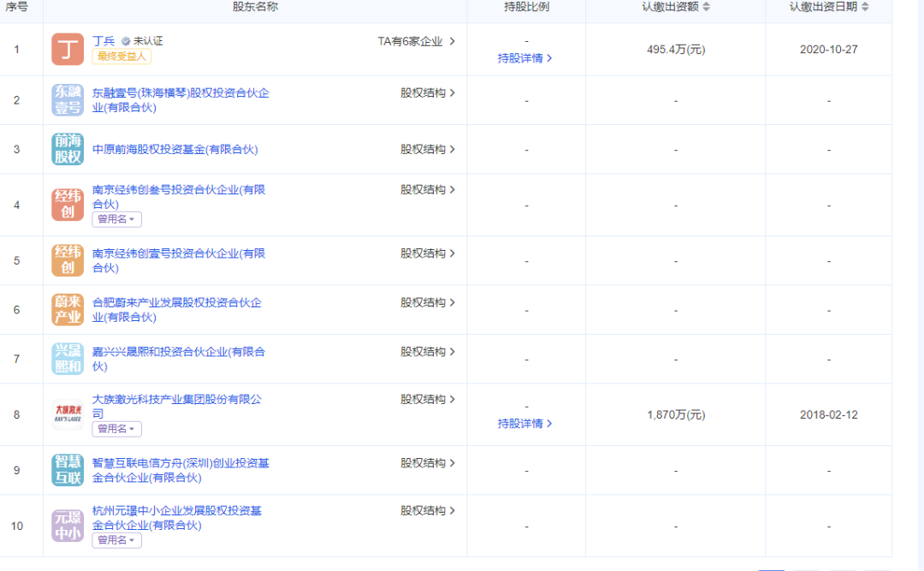This screenshot has width=924, height=571.
Task: Click the 智慧互联 shareholder logo icon
Action: [x=68, y=470]
